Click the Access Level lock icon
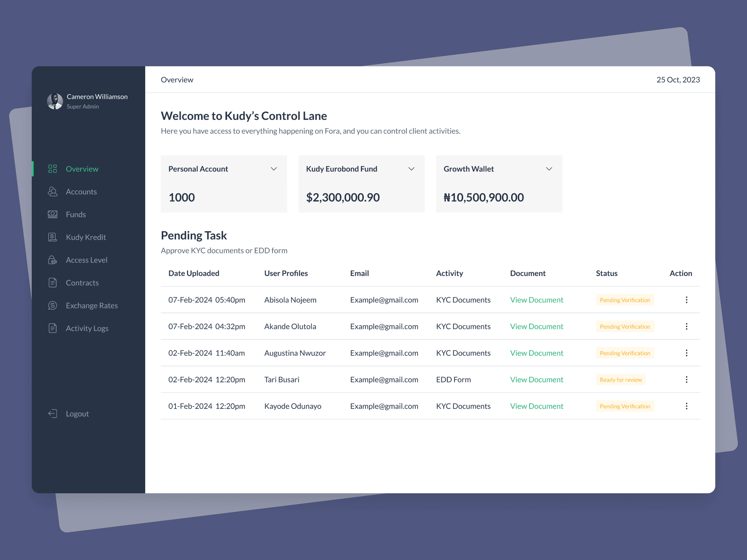747x560 pixels. coord(53,260)
